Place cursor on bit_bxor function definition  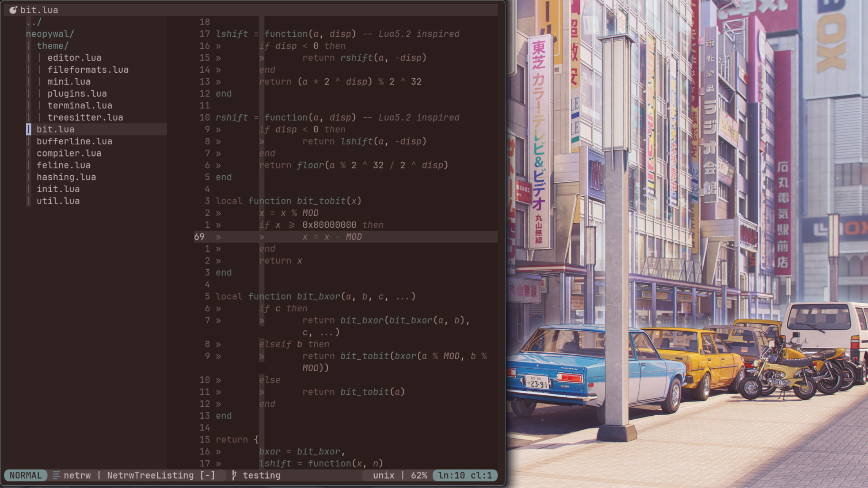(318, 296)
